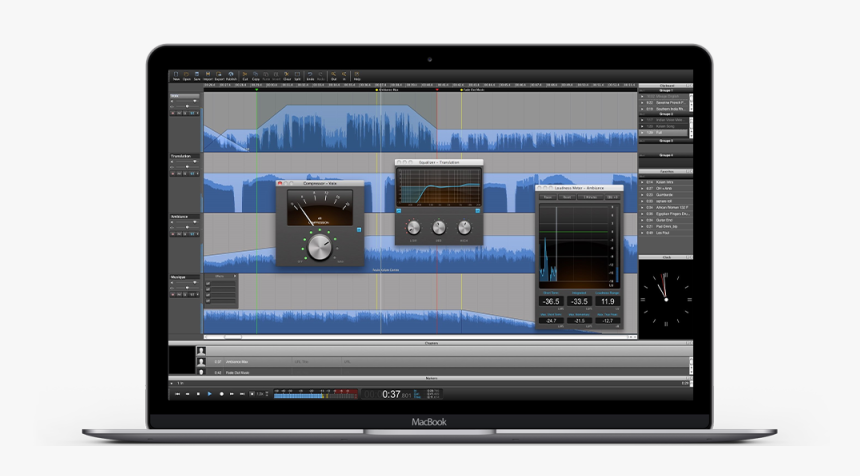
Task: Click the Voice track volume slider
Action: coord(187,101)
